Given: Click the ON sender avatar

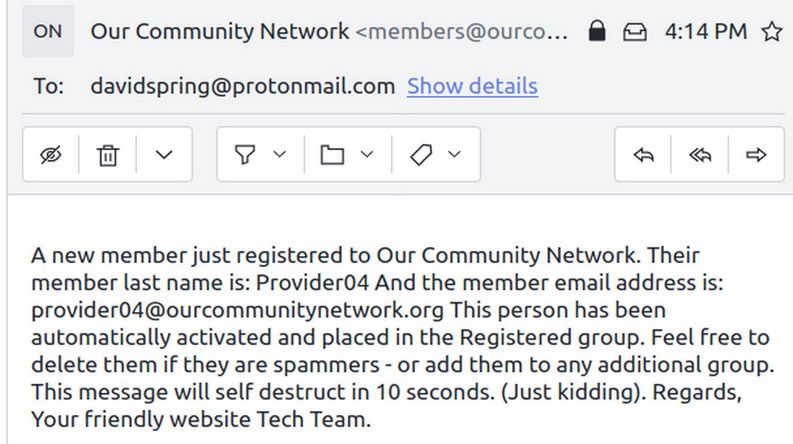Looking at the screenshot, I should click(x=47, y=32).
